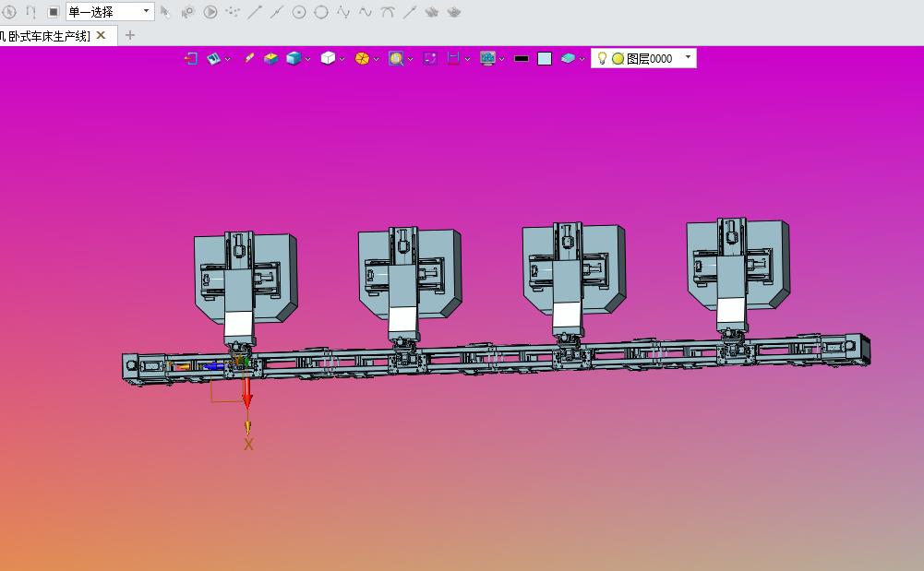Open the 单一选择 selection mode dropdown
924x571 pixels.
pyautogui.click(x=110, y=12)
